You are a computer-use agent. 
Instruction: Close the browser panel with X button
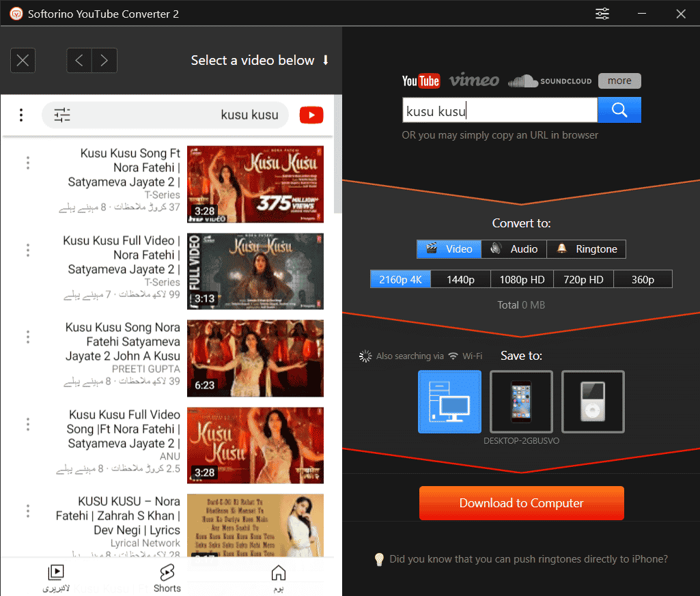[23, 60]
